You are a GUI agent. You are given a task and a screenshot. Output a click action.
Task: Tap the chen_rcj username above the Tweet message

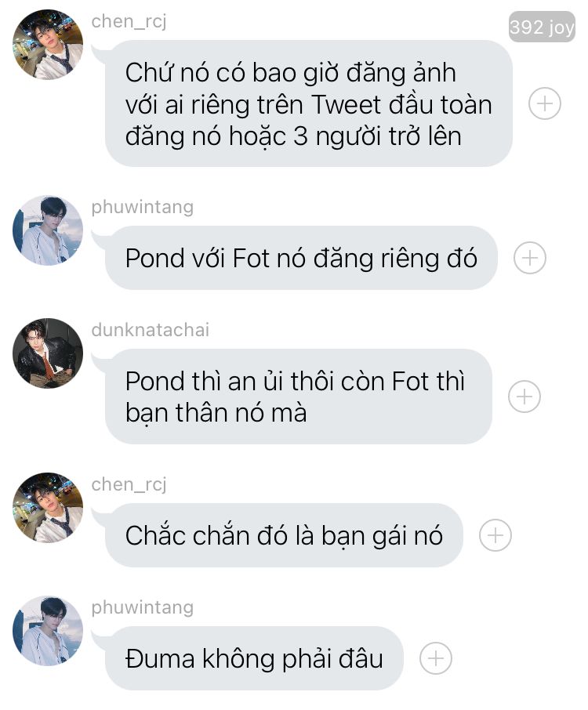tap(129, 21)
